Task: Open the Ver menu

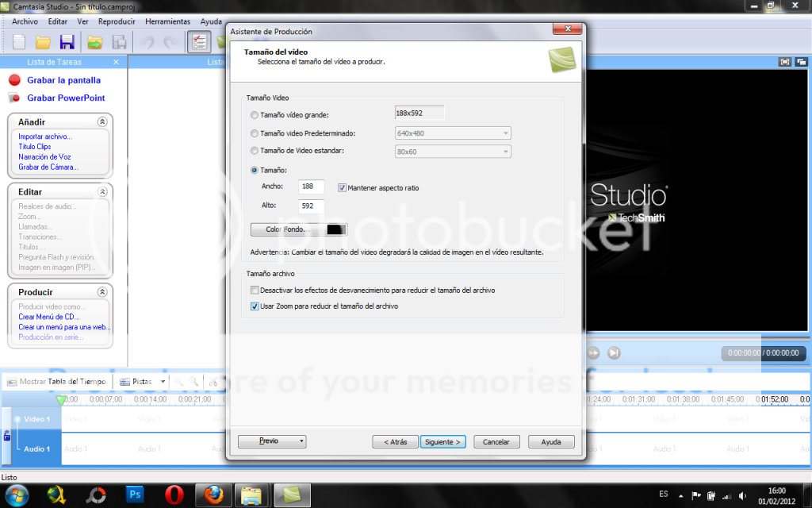Action: (x=82, y=21)
